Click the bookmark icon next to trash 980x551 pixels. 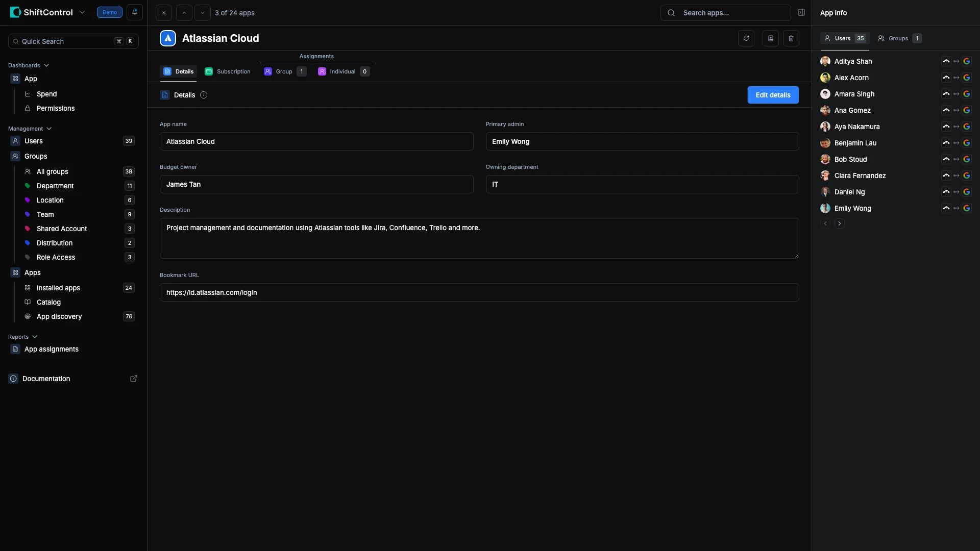click(770, 38)
